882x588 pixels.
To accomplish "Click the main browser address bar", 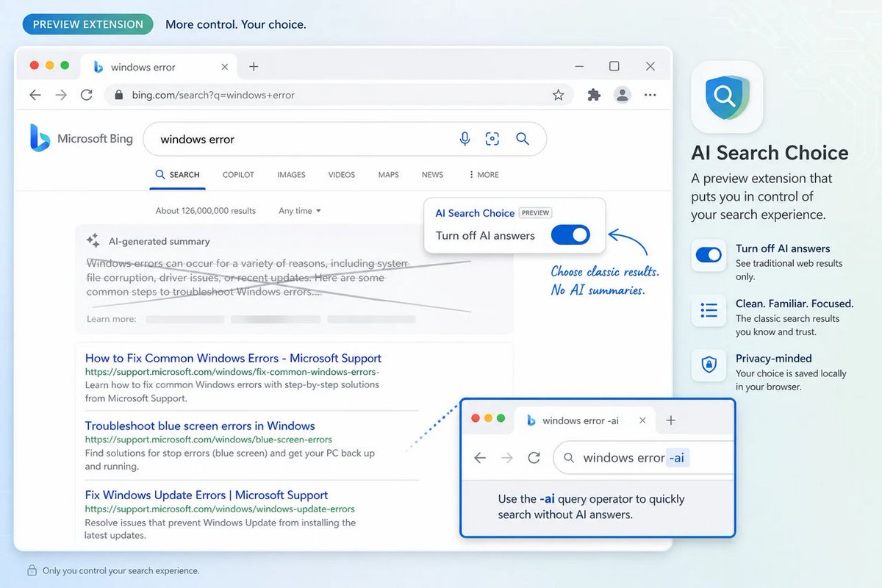I will pyautogui.click(x=339, y=95).
